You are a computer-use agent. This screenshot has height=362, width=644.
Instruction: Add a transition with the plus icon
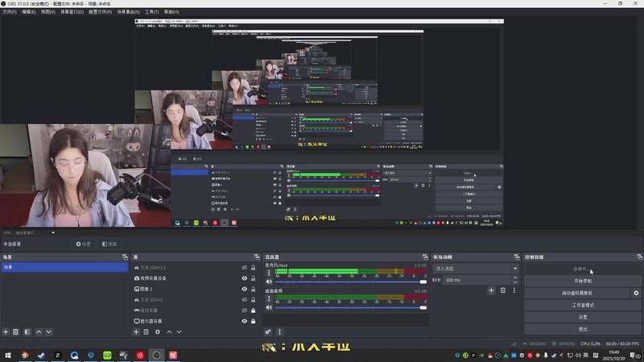point(491,290)
